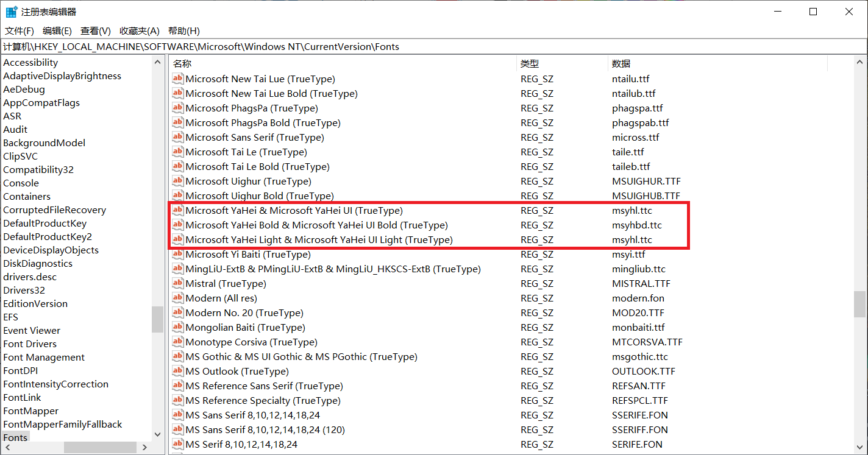The height and width of the screenshot is (455, 868).
Task: Select the Event Viewer key
Action: coord(32,330)
